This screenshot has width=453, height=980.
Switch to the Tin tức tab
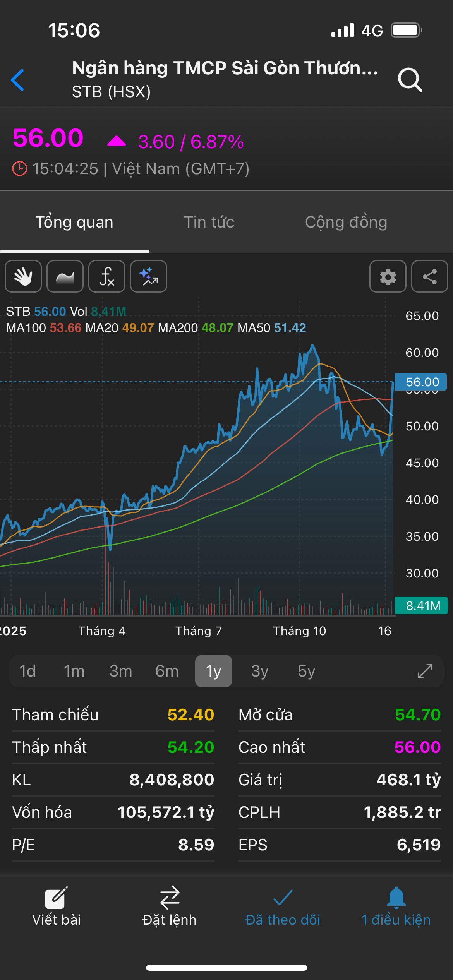[x=209, y=222]
